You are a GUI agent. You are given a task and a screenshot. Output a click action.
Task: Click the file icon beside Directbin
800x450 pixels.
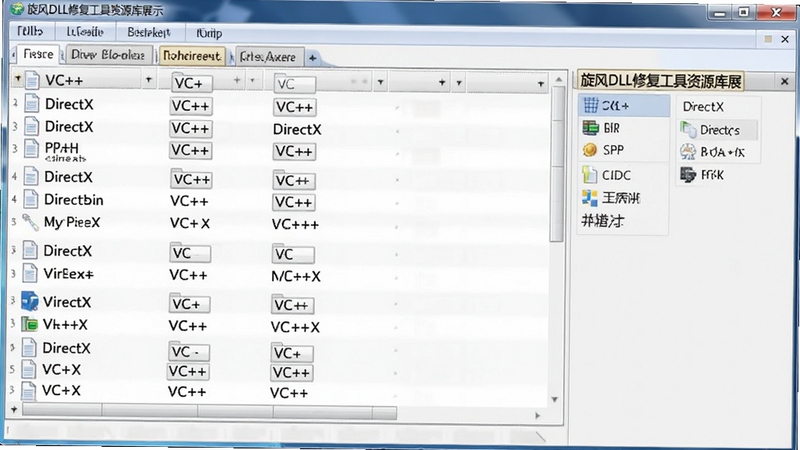click(x=31, y=199)
